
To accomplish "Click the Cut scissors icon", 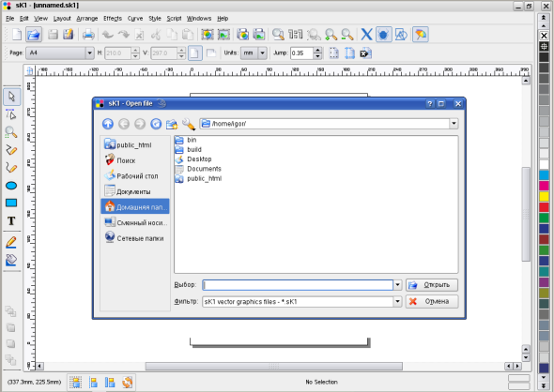I will (156, 34).
